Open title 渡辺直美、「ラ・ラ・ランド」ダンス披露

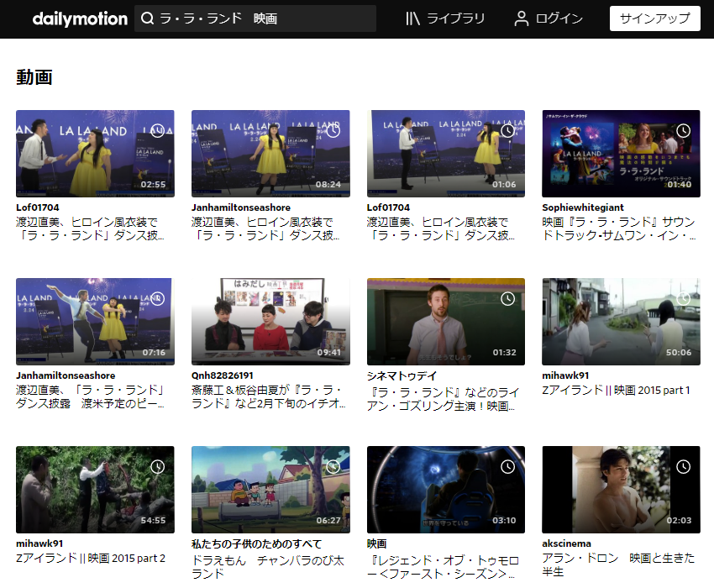(90, 396)
